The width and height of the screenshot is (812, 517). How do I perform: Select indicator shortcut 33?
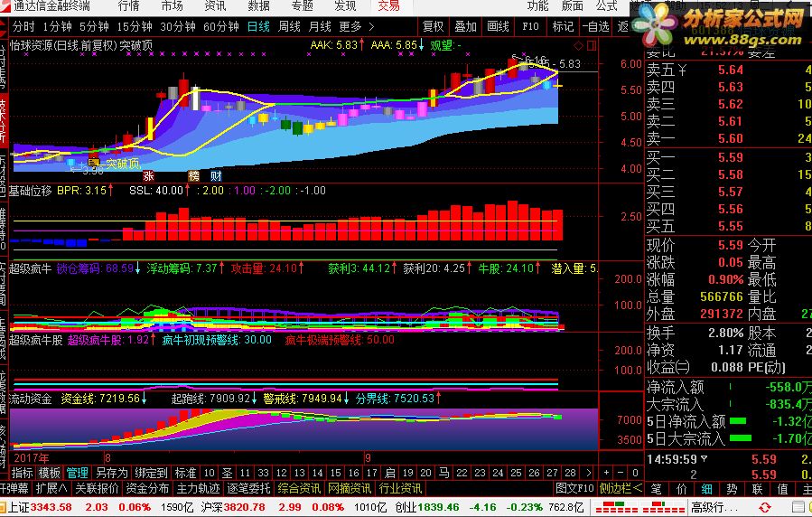(x=263, y=473)
